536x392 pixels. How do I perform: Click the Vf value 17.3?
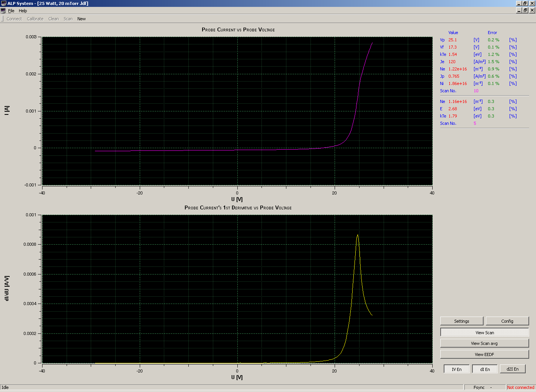453,47
